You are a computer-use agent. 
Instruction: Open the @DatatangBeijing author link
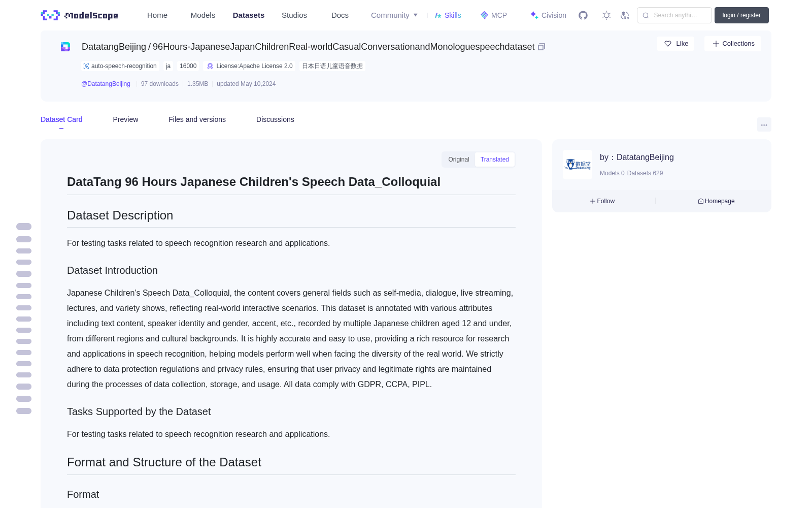(106, 84)
